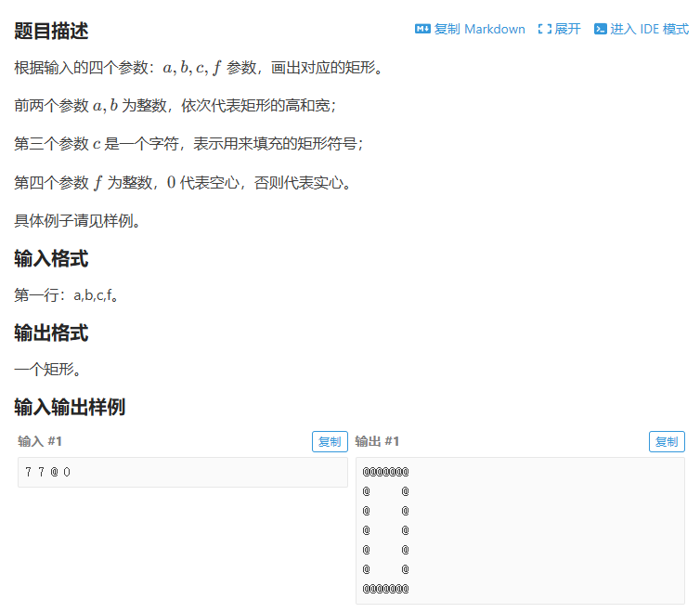Click the 输入 #1 label
This screenshot has width=700, height=613.
click(40, 441)
